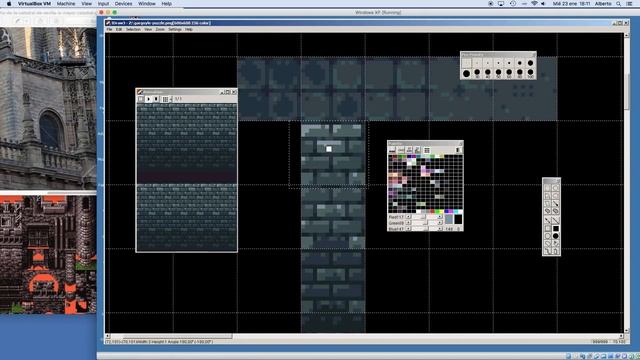Image resolution: width=640 pixels, height=360 pixels.
Task: Click the Red value increase arrow
Action: pyautogui.click(x=440, y=217)
